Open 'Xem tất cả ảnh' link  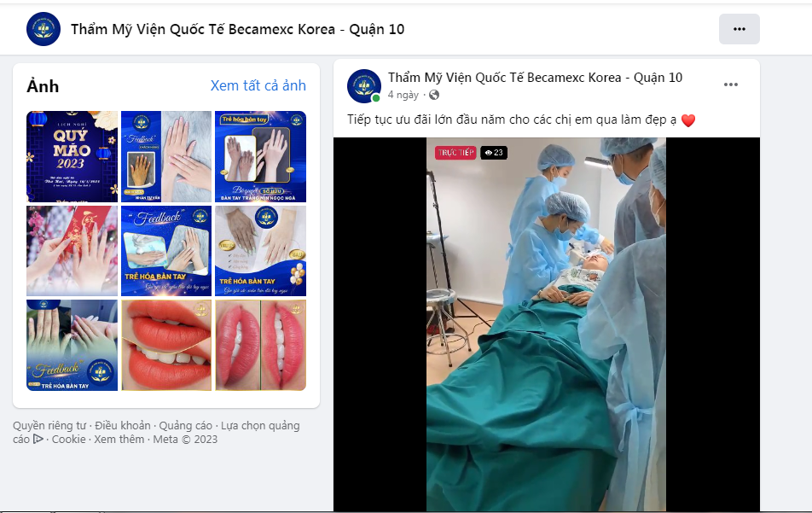258,85
